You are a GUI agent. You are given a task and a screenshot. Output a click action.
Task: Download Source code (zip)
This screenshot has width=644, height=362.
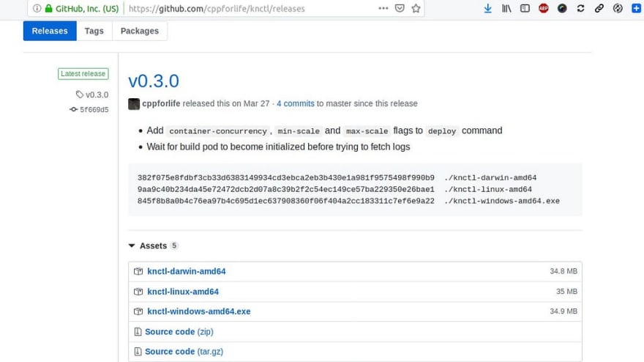[179, 331]
